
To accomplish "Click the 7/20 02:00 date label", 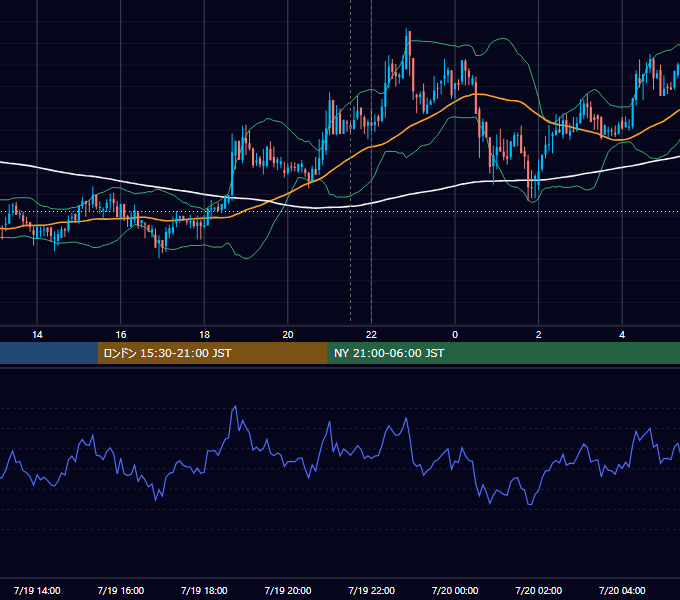I will click(x=539, y=590).
